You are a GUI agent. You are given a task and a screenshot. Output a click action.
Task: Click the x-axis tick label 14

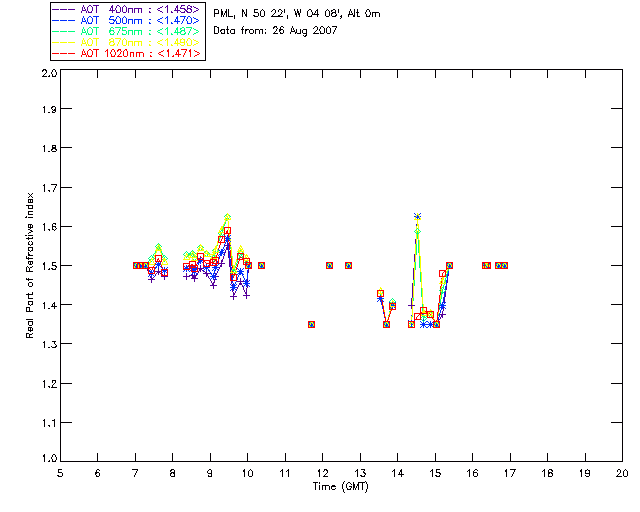[398, 473]
